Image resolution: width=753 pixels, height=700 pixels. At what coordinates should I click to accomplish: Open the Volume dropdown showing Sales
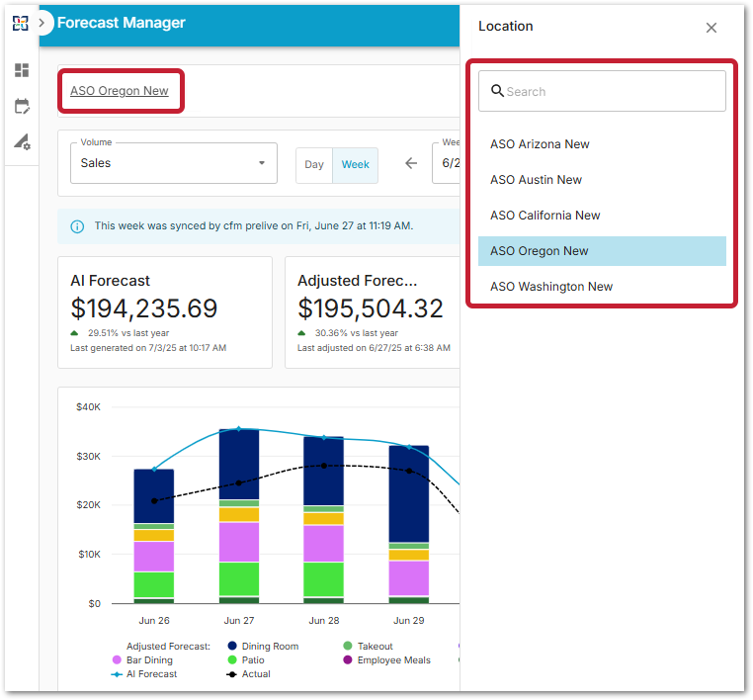point(173,163)
